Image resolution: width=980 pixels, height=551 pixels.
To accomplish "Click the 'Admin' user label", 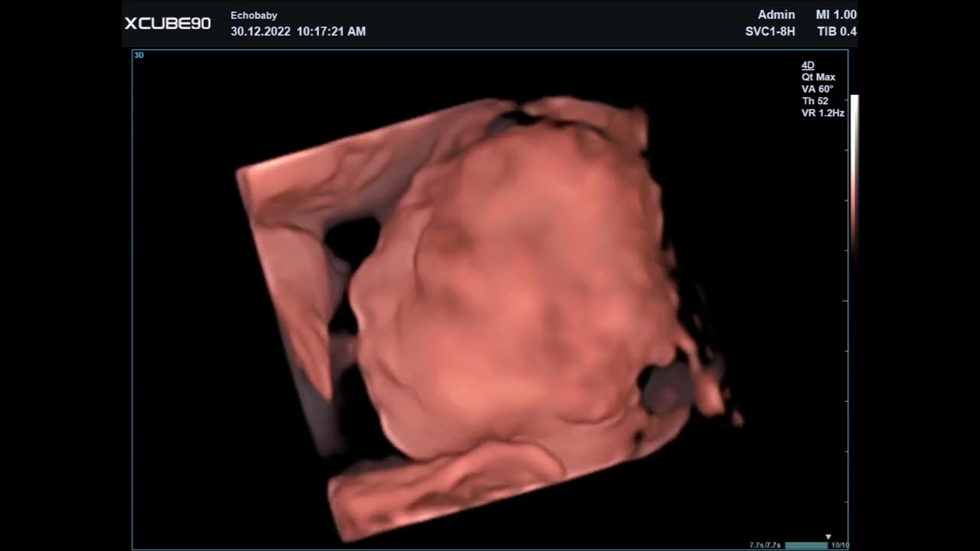I will (776, 15).
